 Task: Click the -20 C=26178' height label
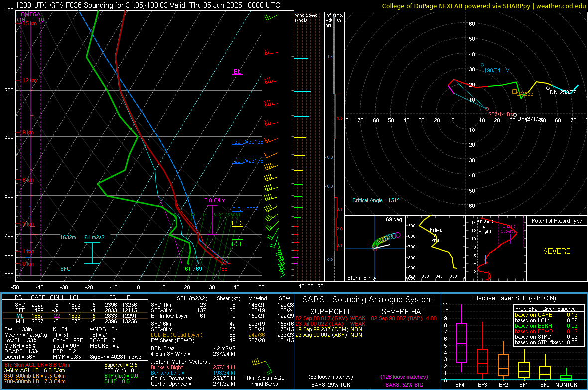pos(248,161)
